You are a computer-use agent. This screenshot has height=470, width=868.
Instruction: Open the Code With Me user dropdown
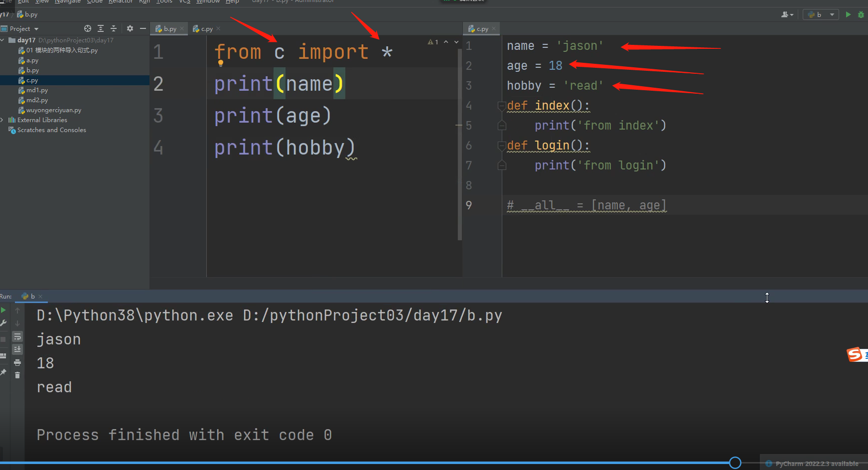(x=787, y=14)
